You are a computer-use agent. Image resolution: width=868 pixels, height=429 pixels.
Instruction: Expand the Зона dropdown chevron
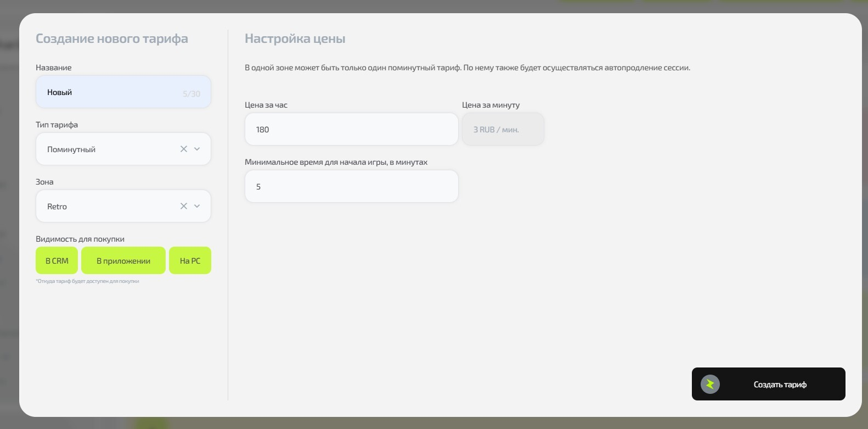197,206
